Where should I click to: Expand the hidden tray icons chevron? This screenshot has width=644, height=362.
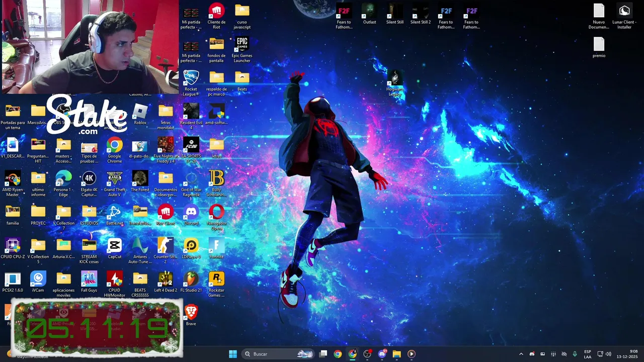click(521, 354)
